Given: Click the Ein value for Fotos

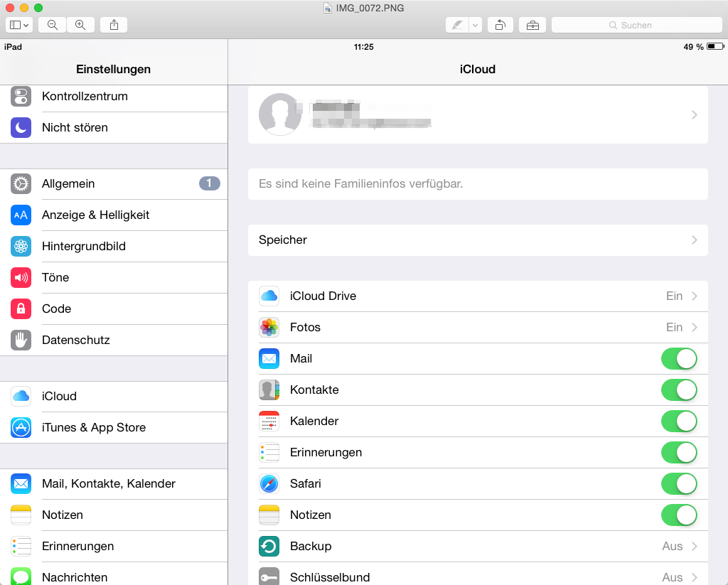Looking at the screenshot, I should coord(674,327).
